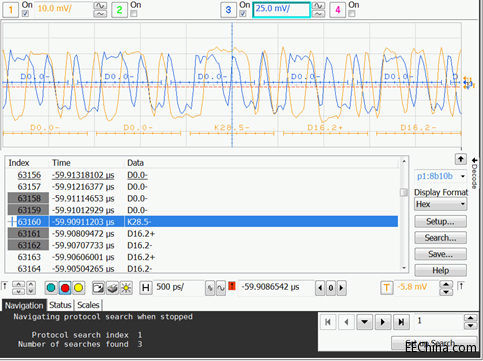Click the Index column header
The width and height of the screenshot is (483, 361).
click(x=19, y=163)
